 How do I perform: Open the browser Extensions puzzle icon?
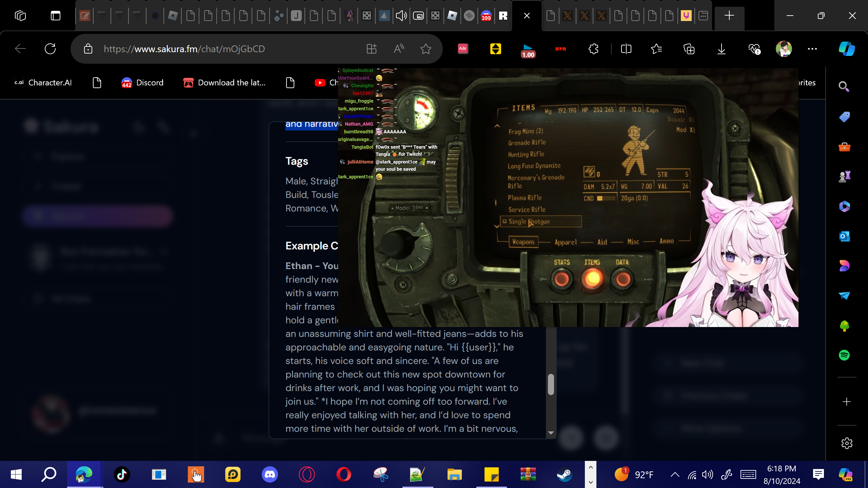[593, 49]
